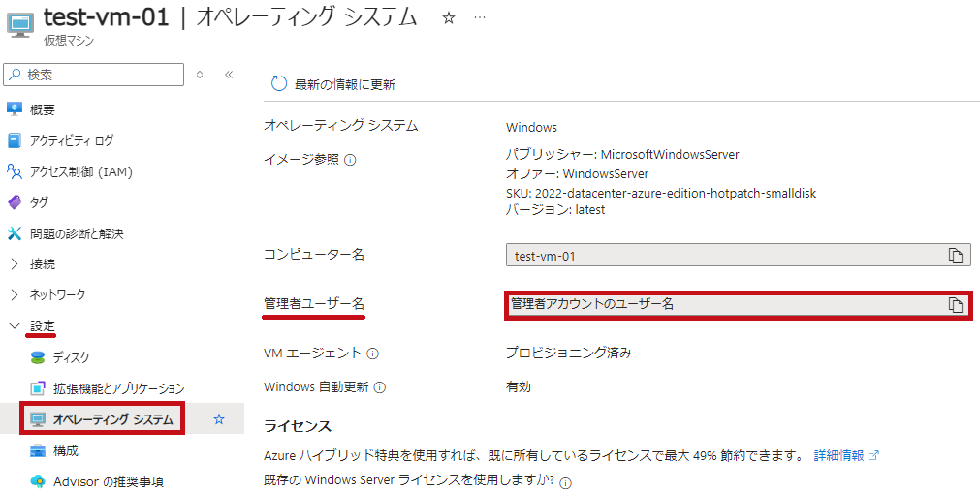Click the up/down sort arrows beside search box
The width and height of the screenshot is (980, 492).
click(200, 75)
